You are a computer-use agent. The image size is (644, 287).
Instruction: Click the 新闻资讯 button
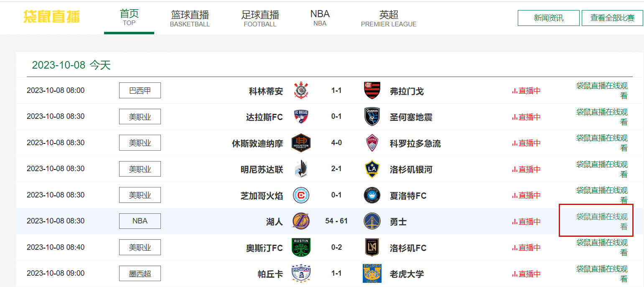(x=549, y=18)
